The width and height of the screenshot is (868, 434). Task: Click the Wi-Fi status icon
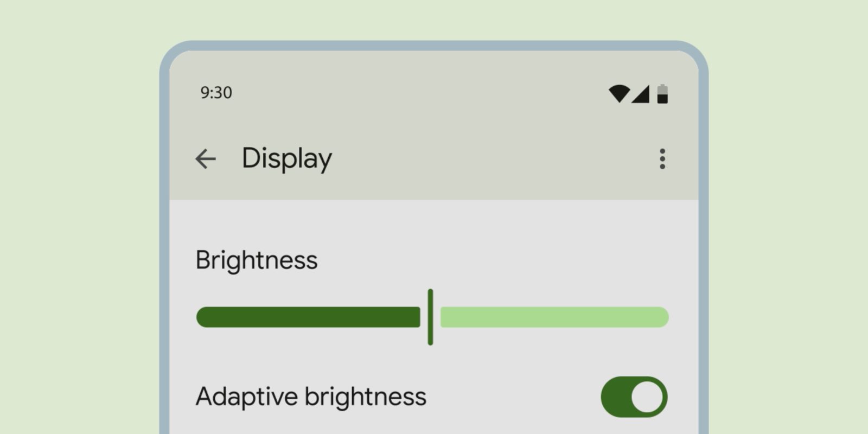(x=618, y=93)
